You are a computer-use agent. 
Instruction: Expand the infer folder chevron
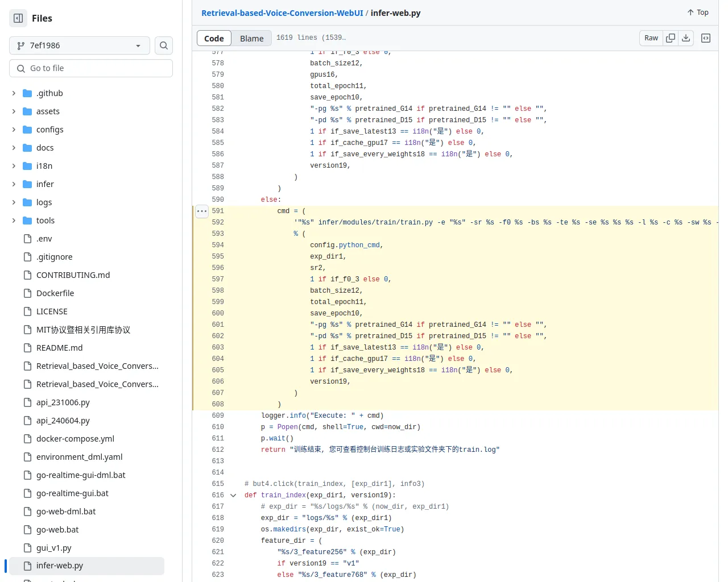point(14,184)
